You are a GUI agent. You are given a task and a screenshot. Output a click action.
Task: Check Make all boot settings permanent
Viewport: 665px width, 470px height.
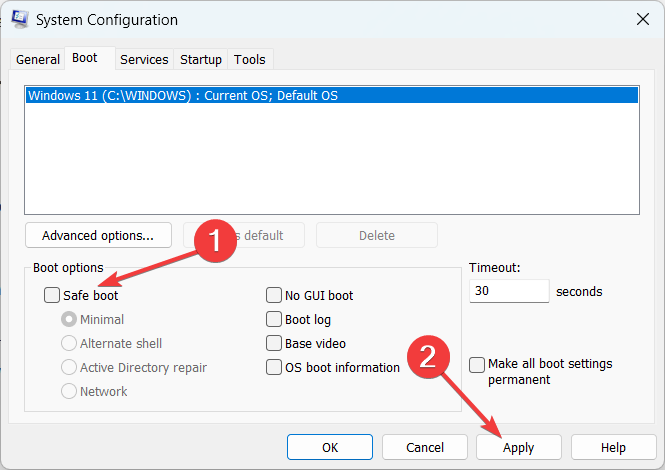(477, 365)
